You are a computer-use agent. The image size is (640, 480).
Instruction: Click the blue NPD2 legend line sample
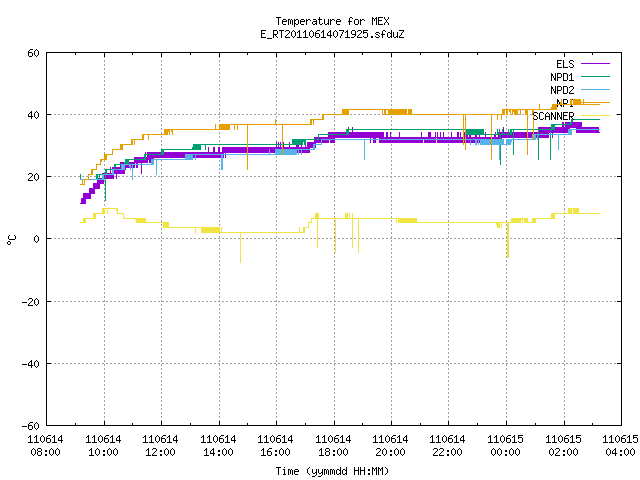click(x=595, y=89)
